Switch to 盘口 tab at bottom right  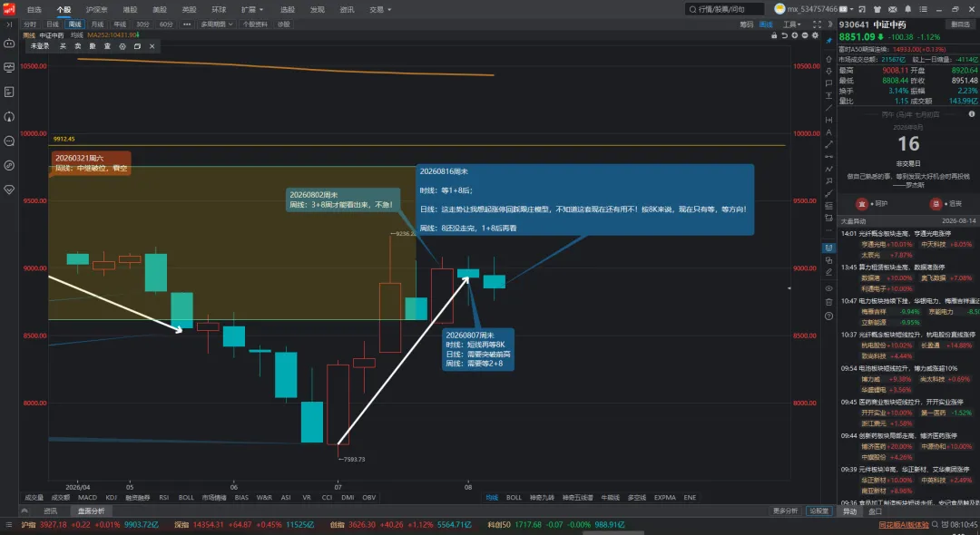click(x=875, y=511)
